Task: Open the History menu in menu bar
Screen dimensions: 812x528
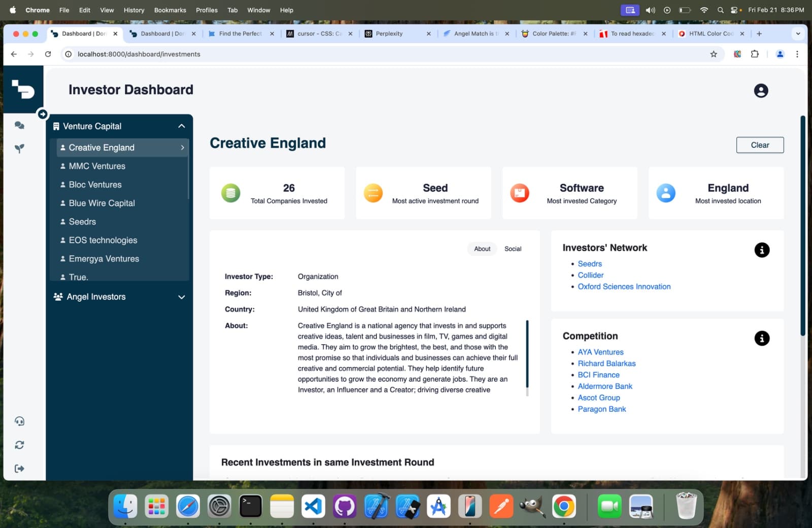Action: 134,10
